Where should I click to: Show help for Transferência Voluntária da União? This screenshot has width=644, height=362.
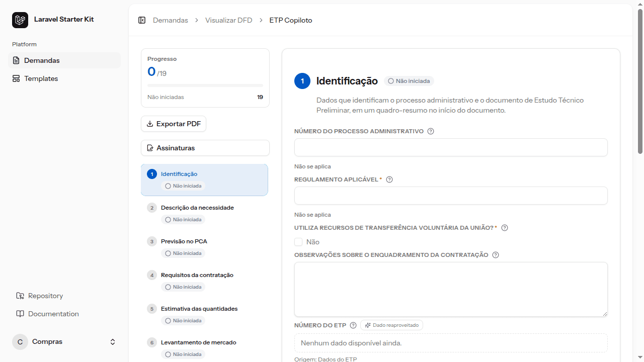[x=505, y=228]
